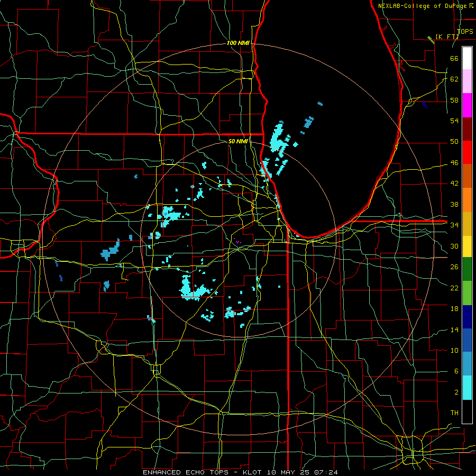
Task: Click the black TH threshold swatch
Action: [467, 411]
